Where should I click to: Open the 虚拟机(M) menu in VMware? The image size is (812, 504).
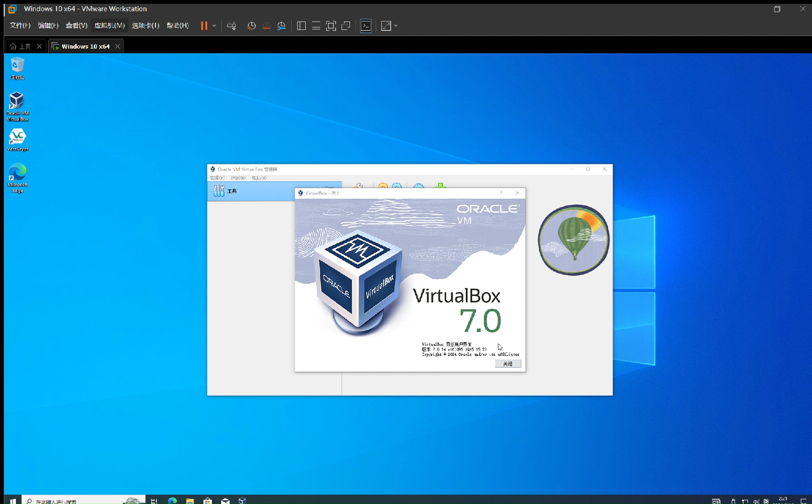pyautogui.click(x=110, y=25)
